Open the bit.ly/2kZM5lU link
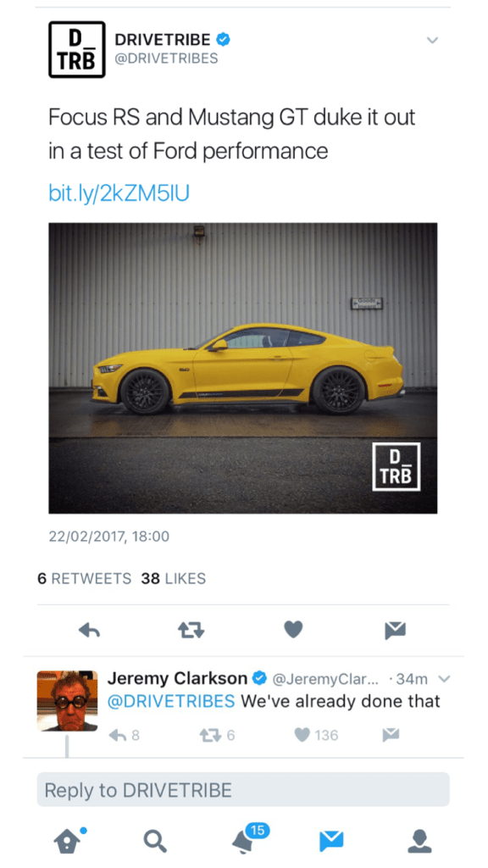This screenshot has height=868, width=488. (119, 193)
